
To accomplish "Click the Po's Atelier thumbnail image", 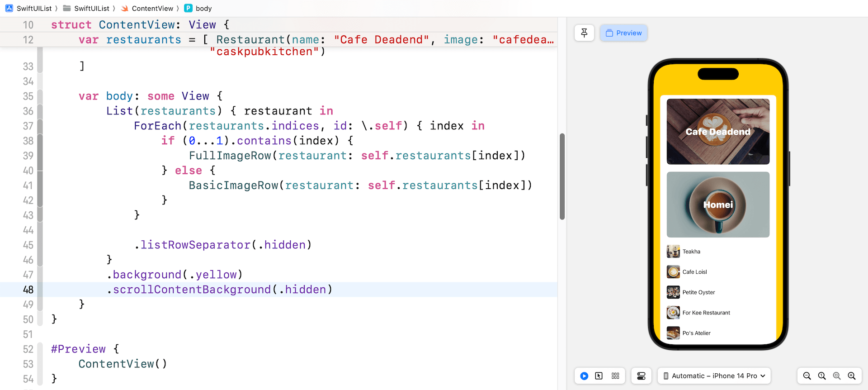I will pyautogui.click(x=673, y=333).
